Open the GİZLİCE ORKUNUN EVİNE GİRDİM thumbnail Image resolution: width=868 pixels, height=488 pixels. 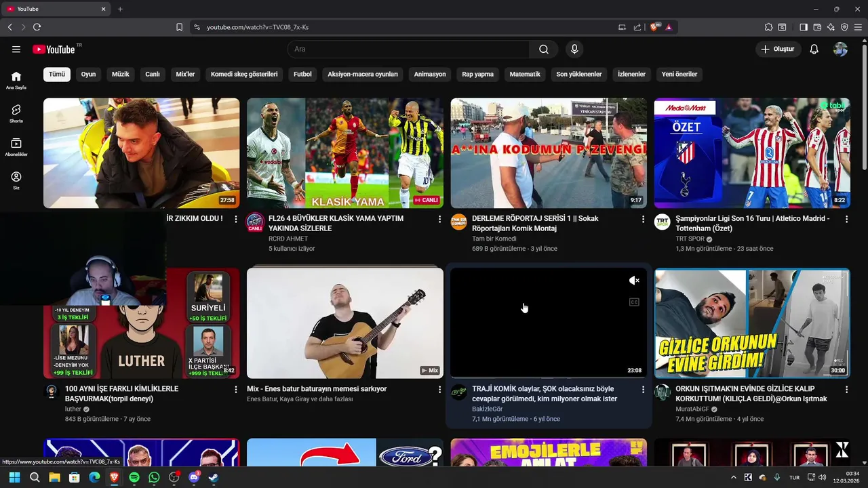pyautogui.click(x=752, y=323)
